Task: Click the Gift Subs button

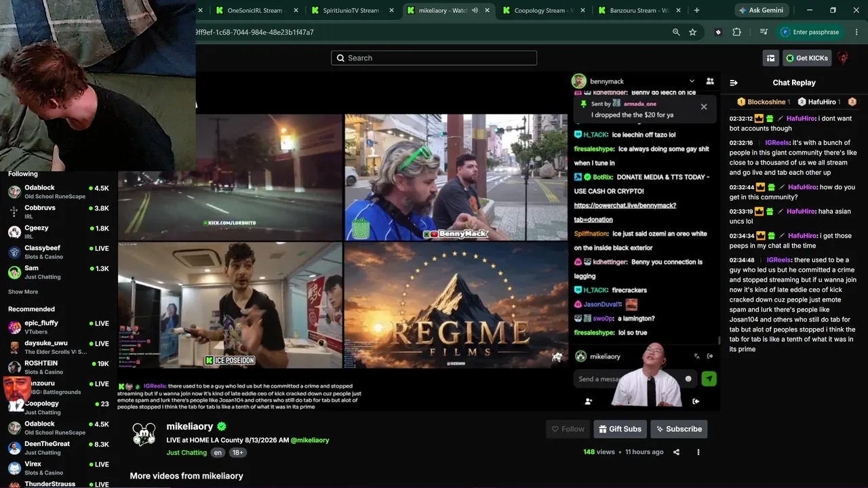Action: point(620,429)
